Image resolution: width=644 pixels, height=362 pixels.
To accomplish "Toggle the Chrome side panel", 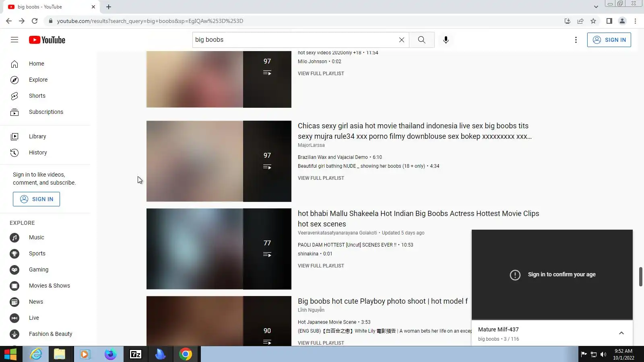I will [609, 21].
